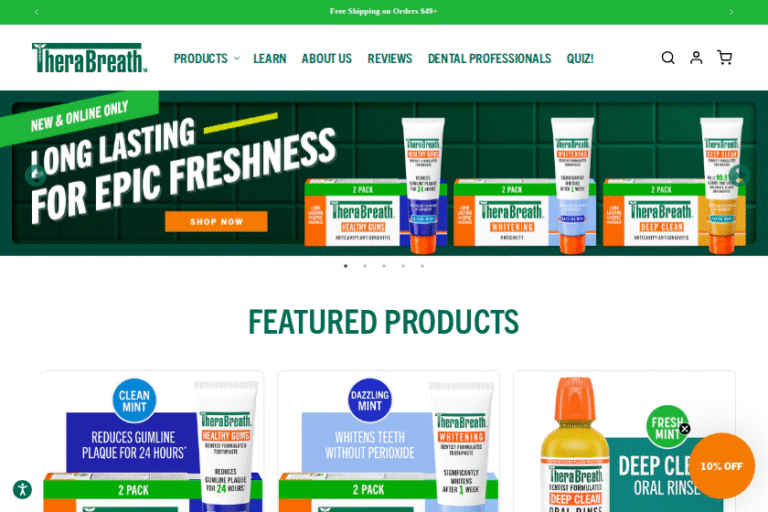Select the fifth carousel dot
768x512 pixels.
[422, 266]
